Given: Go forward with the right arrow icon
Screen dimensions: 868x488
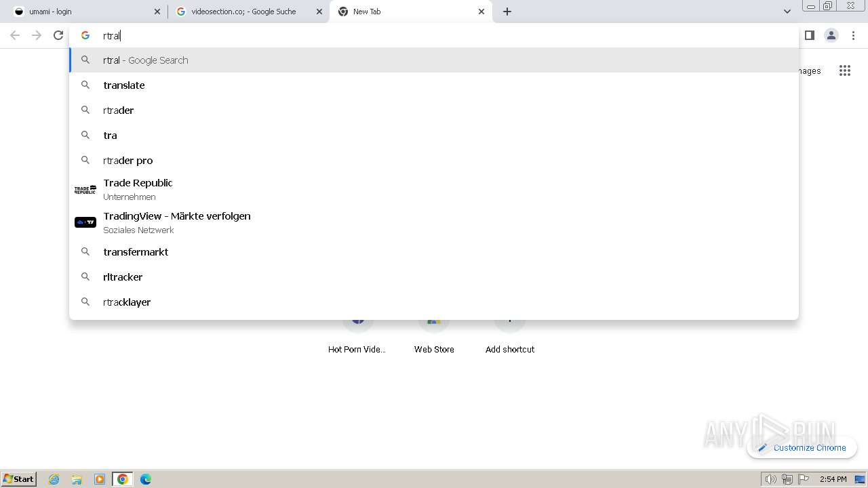Looking at the screenshot, I should [x=37, y=35].
